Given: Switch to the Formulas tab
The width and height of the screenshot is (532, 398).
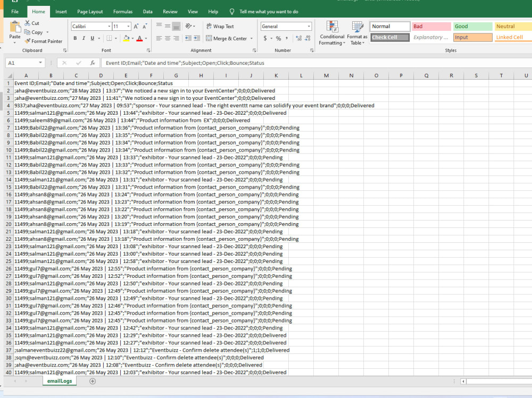Looking at the screenshot, I should pyautogui.click(x=123, y=12).
